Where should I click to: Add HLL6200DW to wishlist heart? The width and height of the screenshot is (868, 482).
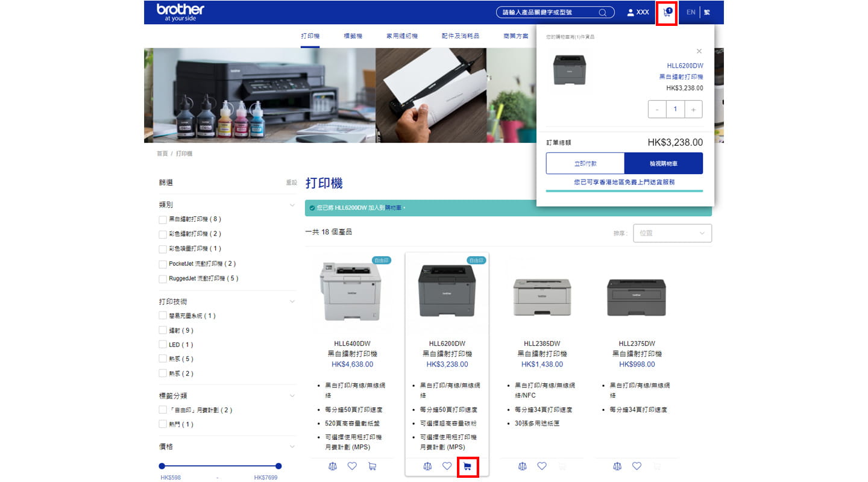(x=447, y=466)
